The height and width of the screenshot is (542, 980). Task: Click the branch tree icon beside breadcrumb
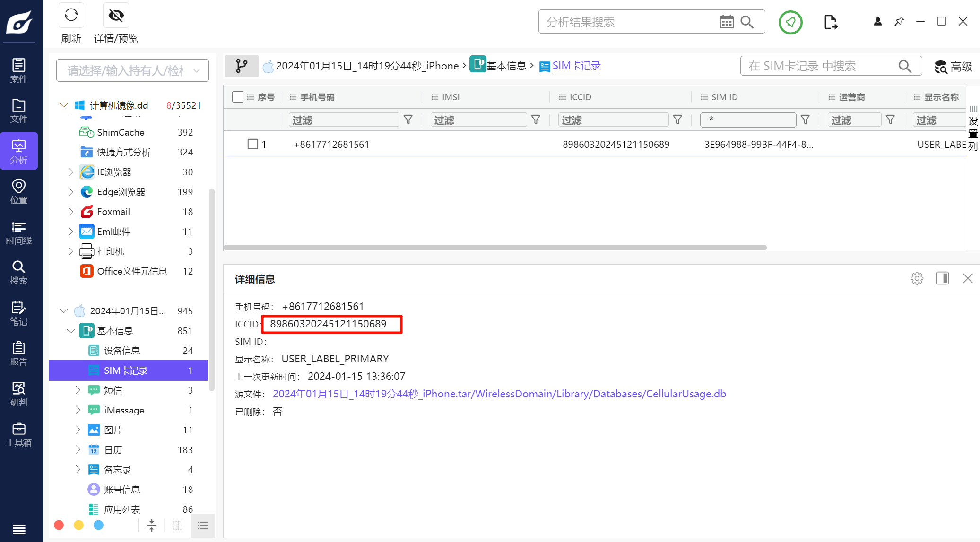(x=241, y=66)
